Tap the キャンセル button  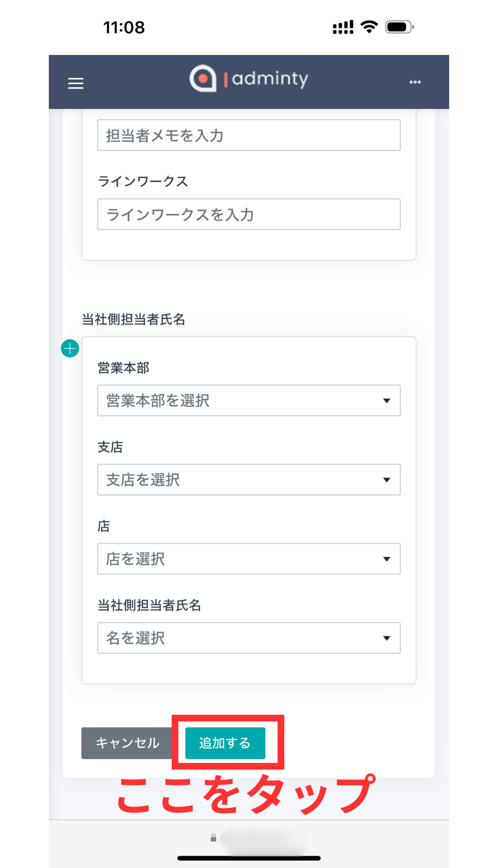pyautogui.click(x=127, y=743)
